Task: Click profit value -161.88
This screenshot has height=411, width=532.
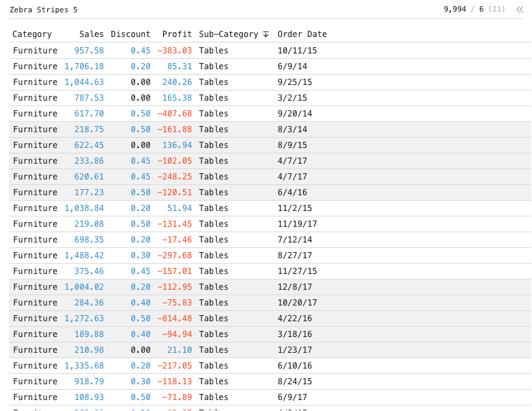Action: [x=175, y=129]
